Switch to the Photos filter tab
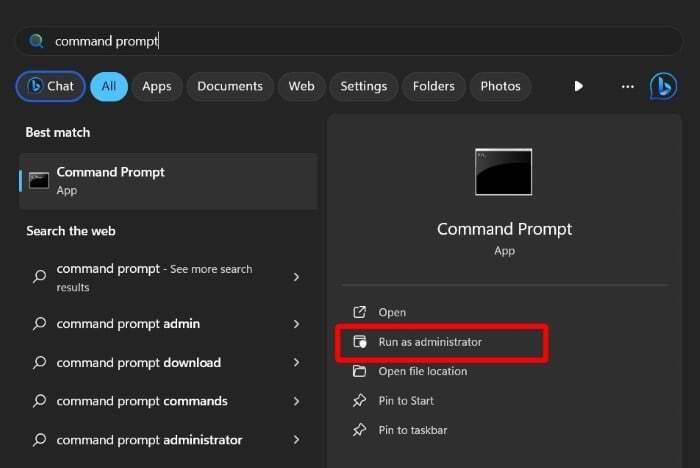The height and width of the screenshot is (468, 700). 500,86
